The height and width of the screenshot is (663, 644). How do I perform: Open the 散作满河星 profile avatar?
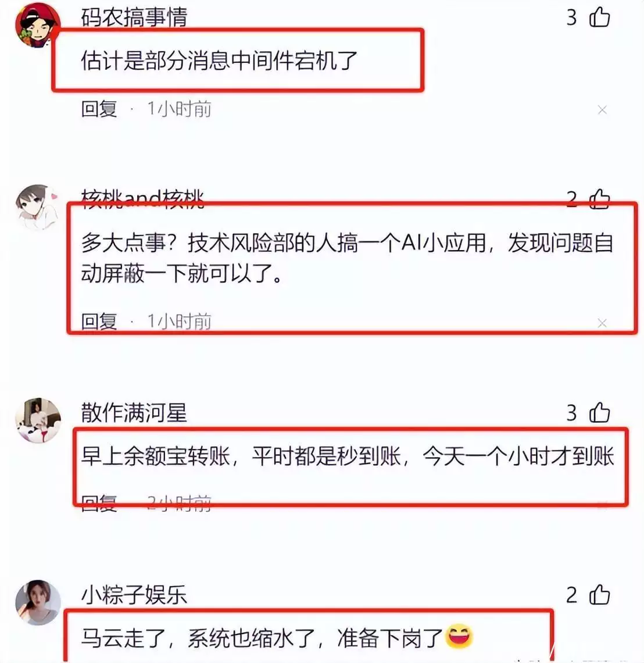pyautogui.click(x=38, y=420)
